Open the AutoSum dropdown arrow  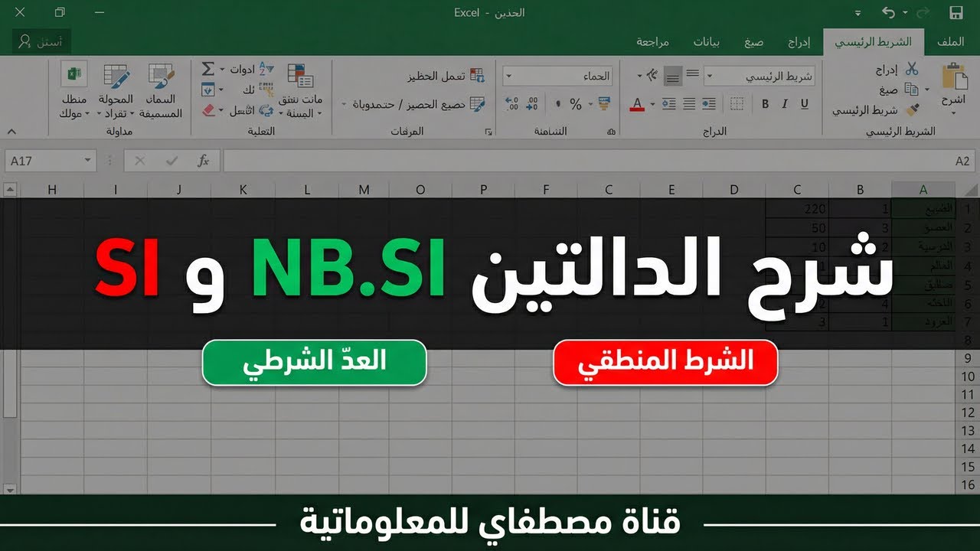coord(223,69)
